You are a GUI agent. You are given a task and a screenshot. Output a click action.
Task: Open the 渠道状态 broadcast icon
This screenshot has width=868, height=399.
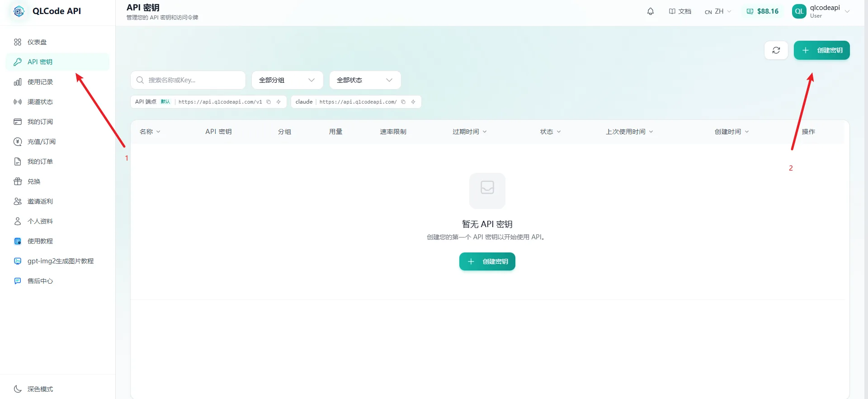(x=18, y=102)
